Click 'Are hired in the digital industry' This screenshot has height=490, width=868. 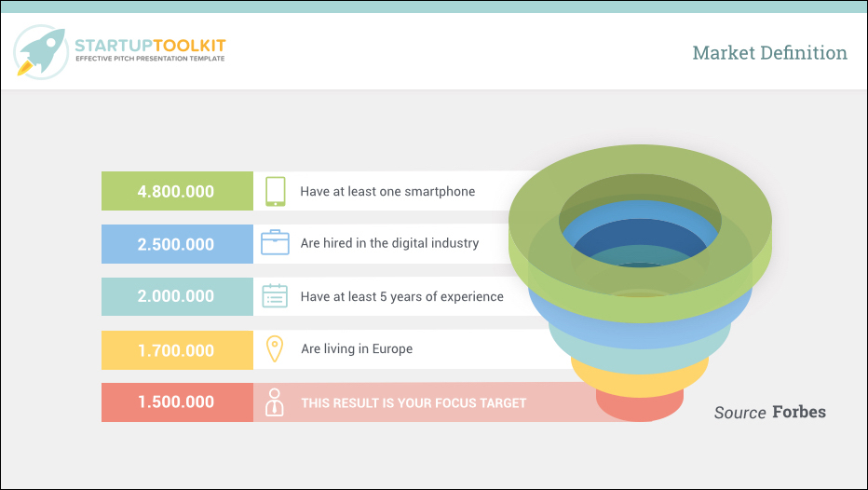pyautogui.click(x=389, y=243)
